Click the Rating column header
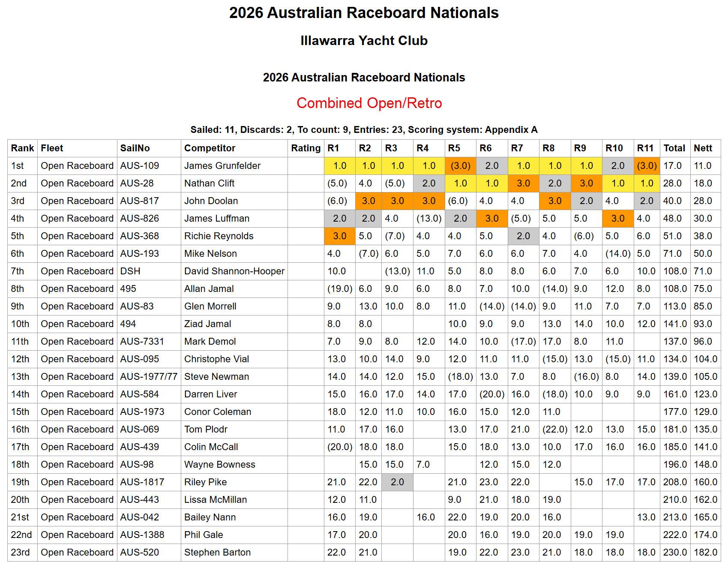The width and height of the screenshot is (728, 577). pyautogui.click(x=306, y=148)
